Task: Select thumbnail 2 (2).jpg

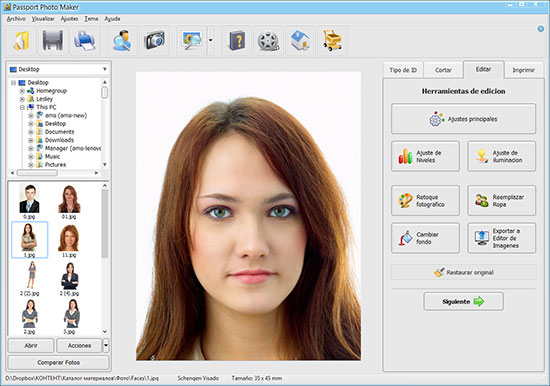Action: point(30,279)
